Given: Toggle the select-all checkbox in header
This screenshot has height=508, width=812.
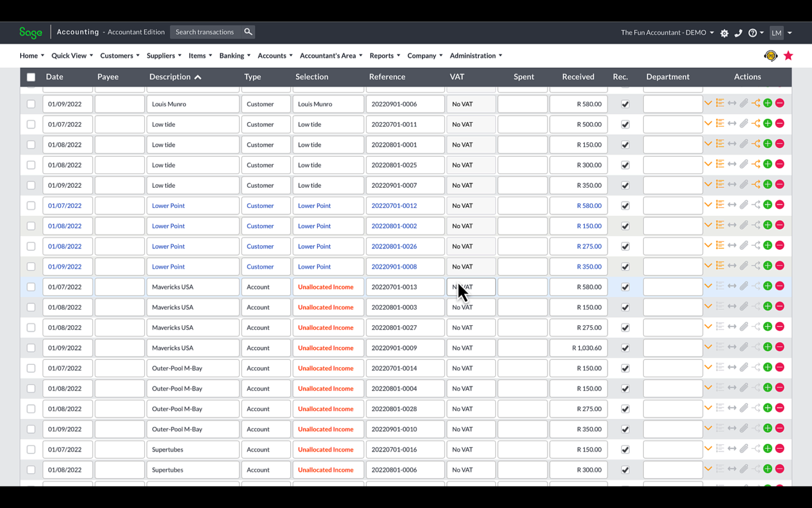Looking at the screenshot, I should coord(31,77).
